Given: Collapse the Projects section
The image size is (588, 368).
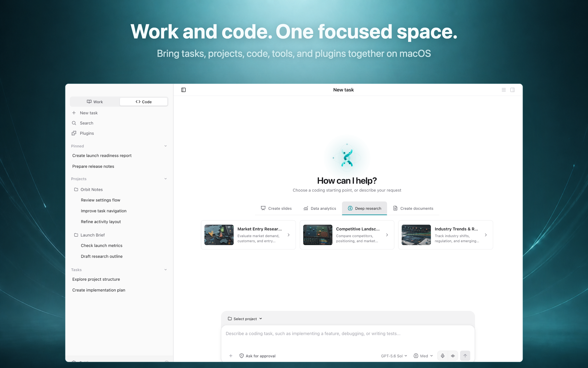Looking at the screenshot, I should click(x=165, y=179).
